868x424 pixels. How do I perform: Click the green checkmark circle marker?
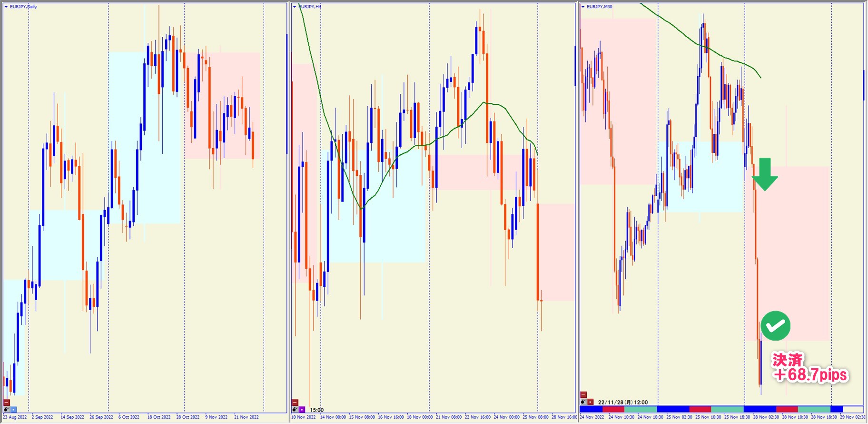pyautogui.click(x=775, y=326)
